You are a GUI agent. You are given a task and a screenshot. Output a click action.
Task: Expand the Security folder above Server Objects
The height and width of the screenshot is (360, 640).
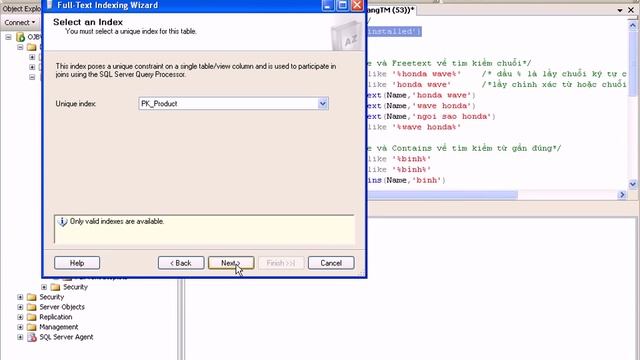pos(20,297)
